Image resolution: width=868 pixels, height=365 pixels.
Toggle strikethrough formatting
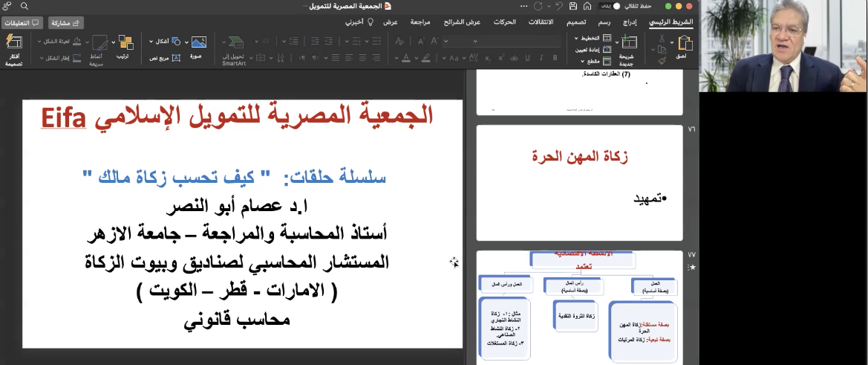pyautogui.click(x=515, y=57)
